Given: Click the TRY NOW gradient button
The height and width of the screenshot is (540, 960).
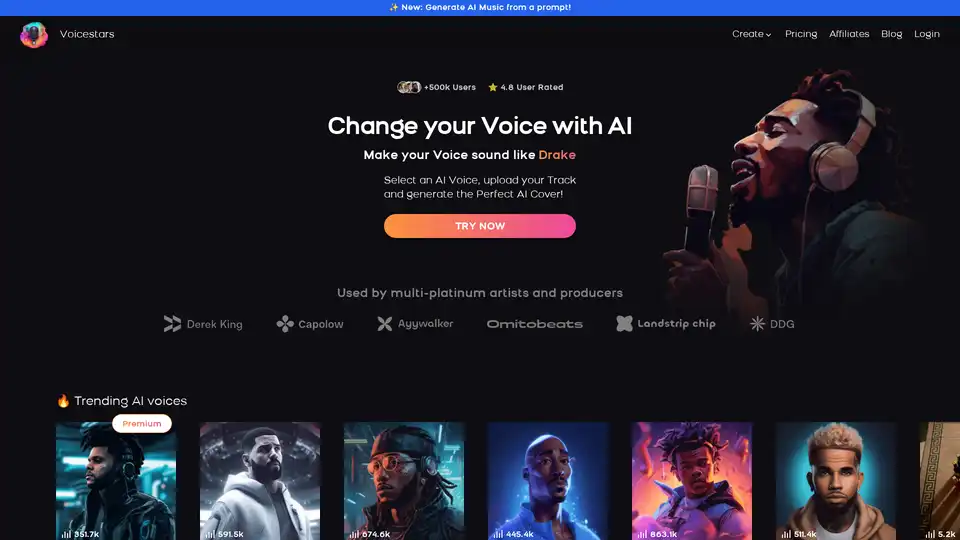Looking at the screenshot, I should [x=479, y=226].
